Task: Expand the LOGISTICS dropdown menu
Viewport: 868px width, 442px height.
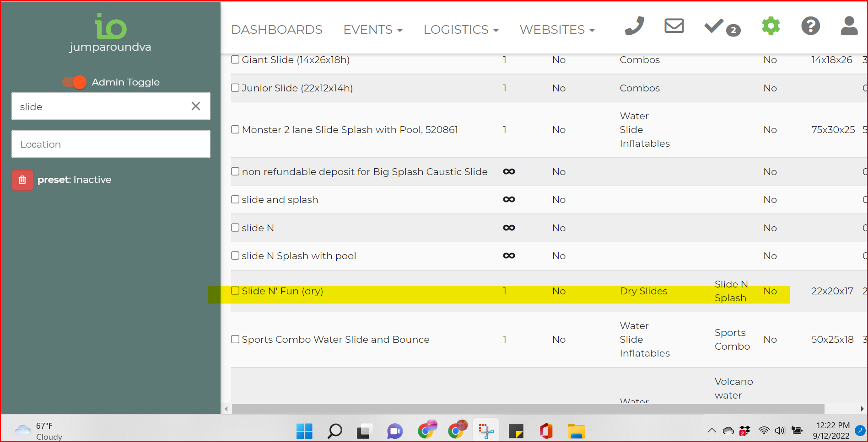Action: coord(460,30)
